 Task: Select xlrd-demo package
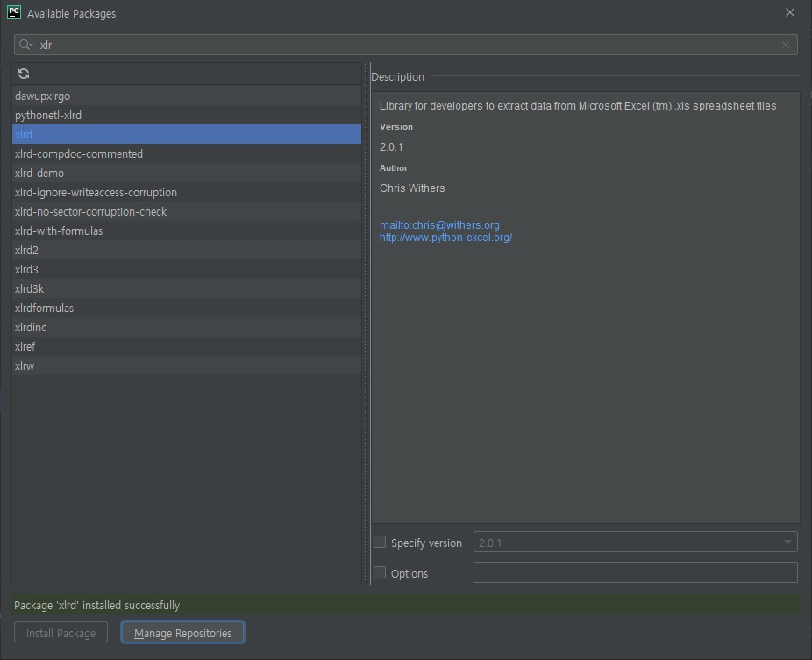187,173
